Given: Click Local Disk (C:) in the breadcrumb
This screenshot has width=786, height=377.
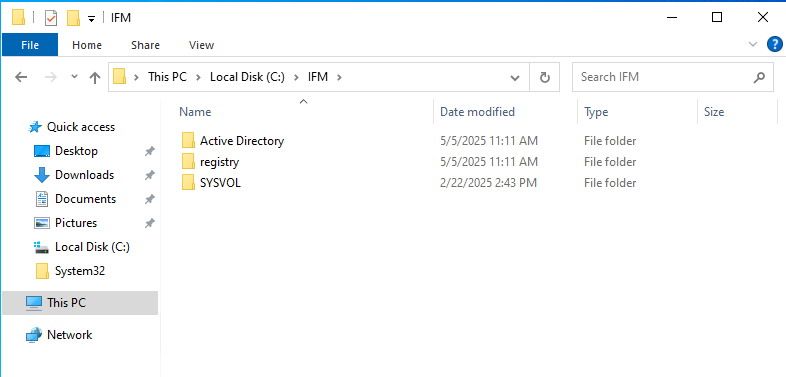Looking at the screenshot, I should (x=247, y=77).
